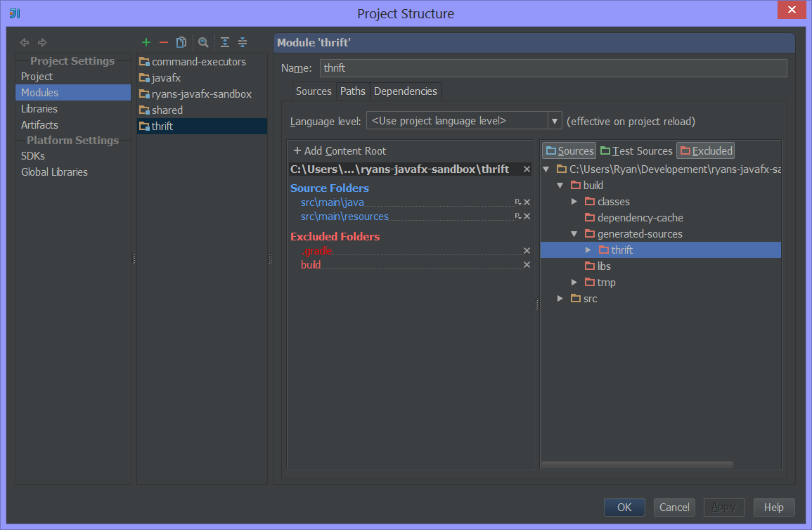Remove selected module with minus icon
The width and height of the screenshot is (812, 530).
pyautogui.click(x=164, y=42)
